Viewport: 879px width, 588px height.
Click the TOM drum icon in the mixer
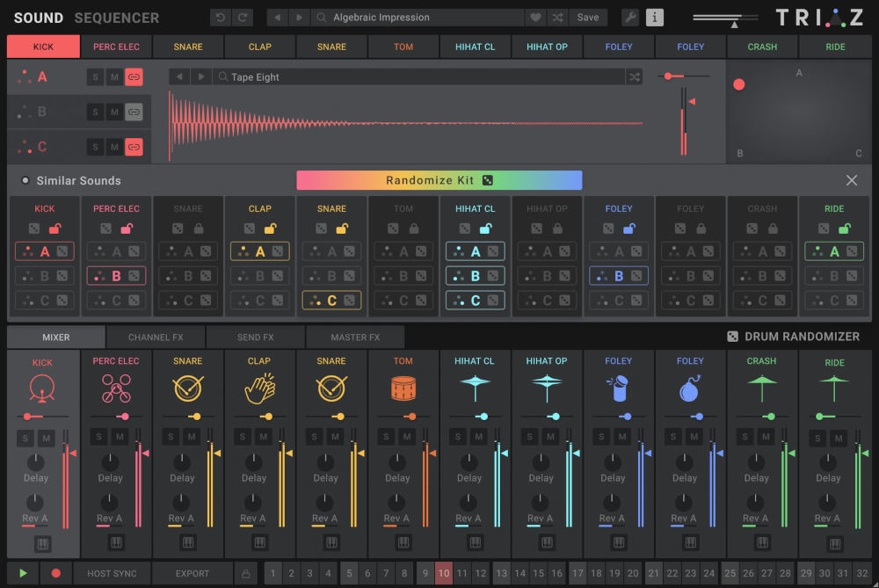point(403,387)
